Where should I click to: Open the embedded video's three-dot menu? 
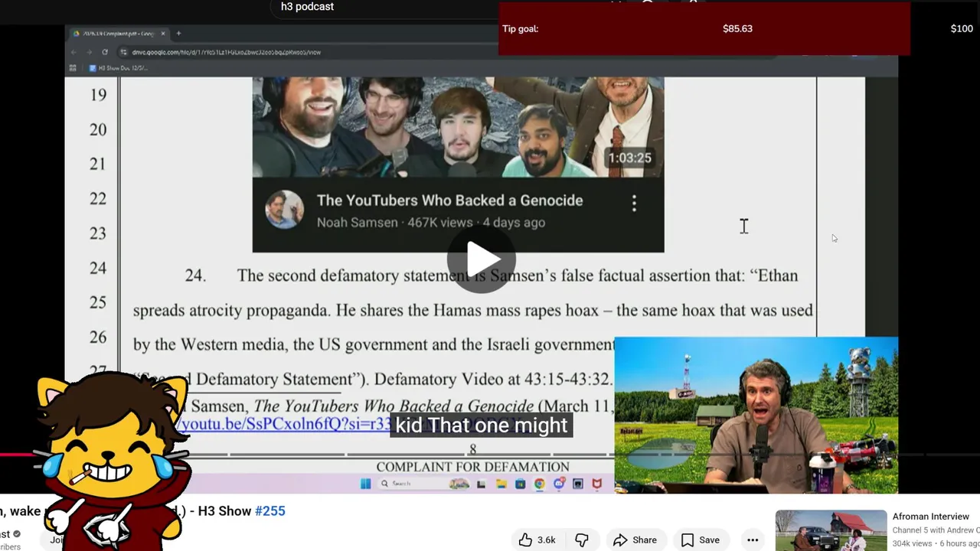pos(634,203)
